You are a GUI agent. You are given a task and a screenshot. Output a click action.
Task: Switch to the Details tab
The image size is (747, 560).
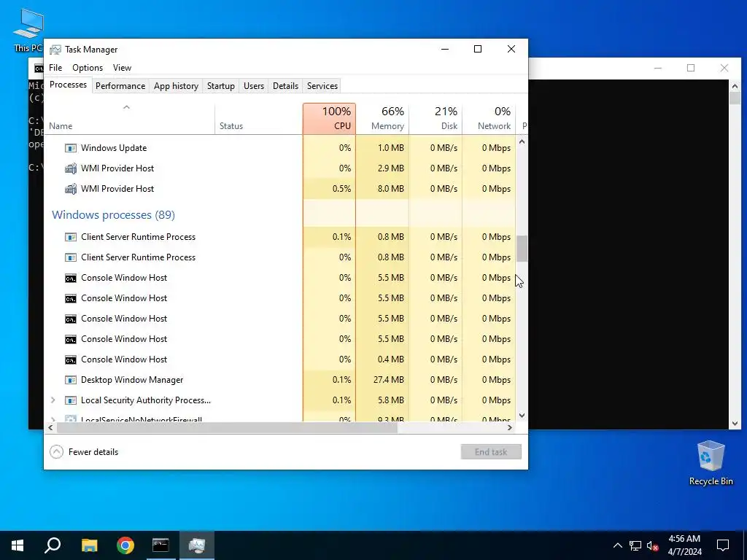tap(285, 86)
